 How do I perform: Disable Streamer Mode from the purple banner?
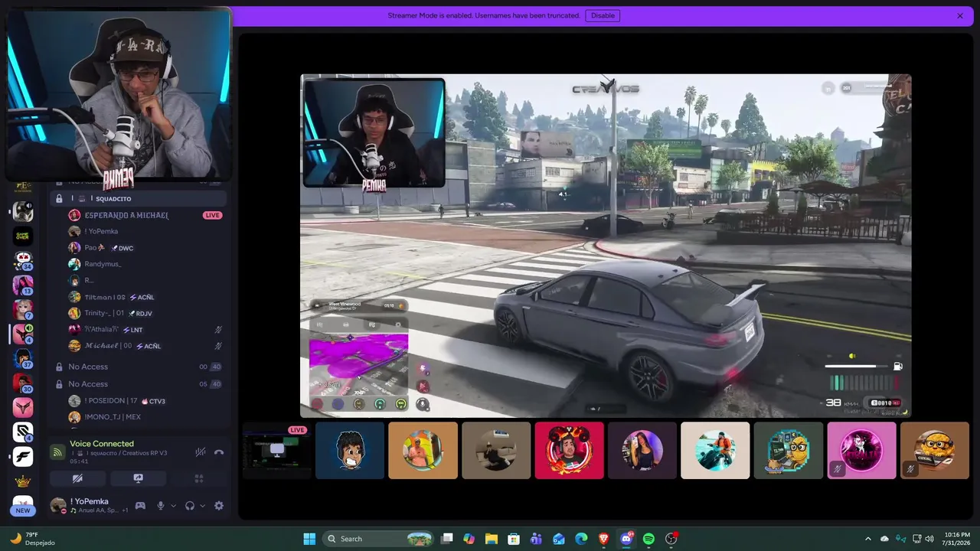pos(603,15)
